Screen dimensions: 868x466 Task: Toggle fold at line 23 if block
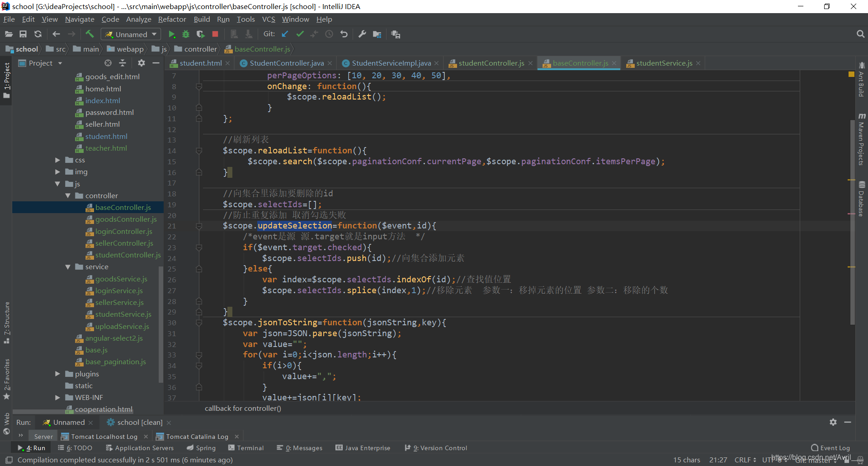click(198, 247)
